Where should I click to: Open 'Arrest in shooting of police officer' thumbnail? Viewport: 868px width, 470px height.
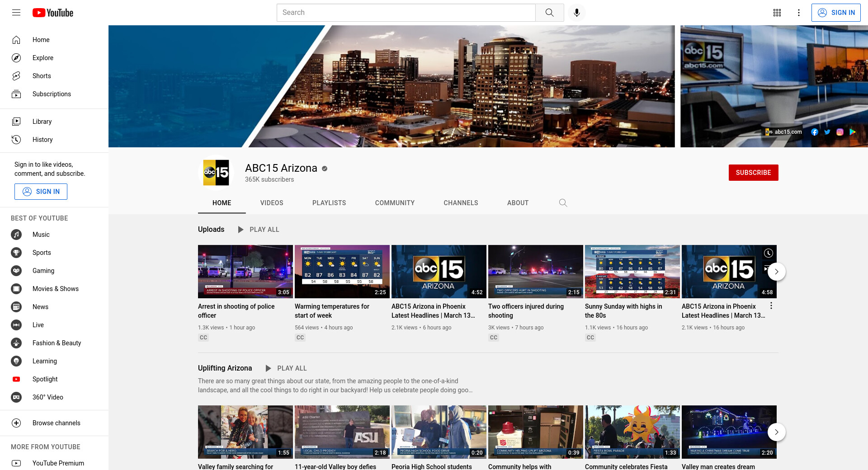[x=245, y=272]
